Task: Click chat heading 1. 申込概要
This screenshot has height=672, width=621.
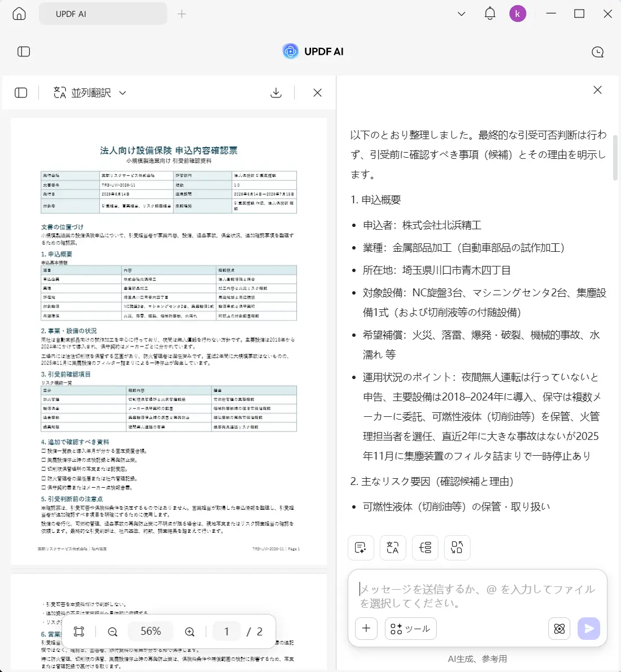Action: [x=376, y=200]
